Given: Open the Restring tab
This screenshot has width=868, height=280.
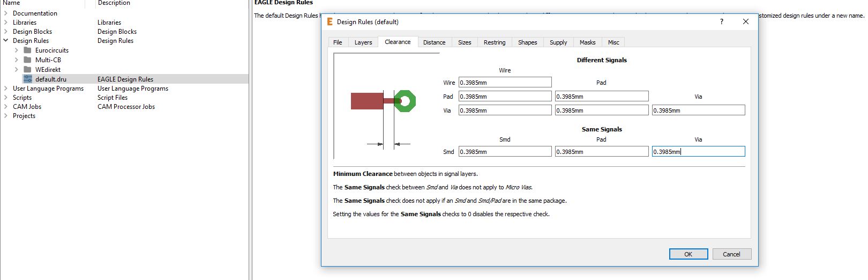Looking at the screenshot, I should [495, 42].
